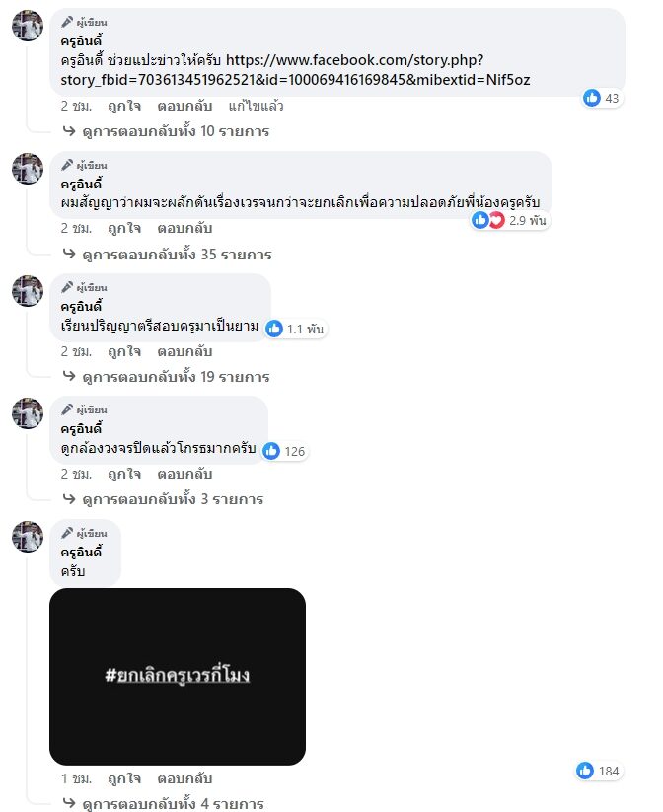Show all 3 replies on the CCTV comment
The image size is (663, 812).
click(x=163, y=498)
